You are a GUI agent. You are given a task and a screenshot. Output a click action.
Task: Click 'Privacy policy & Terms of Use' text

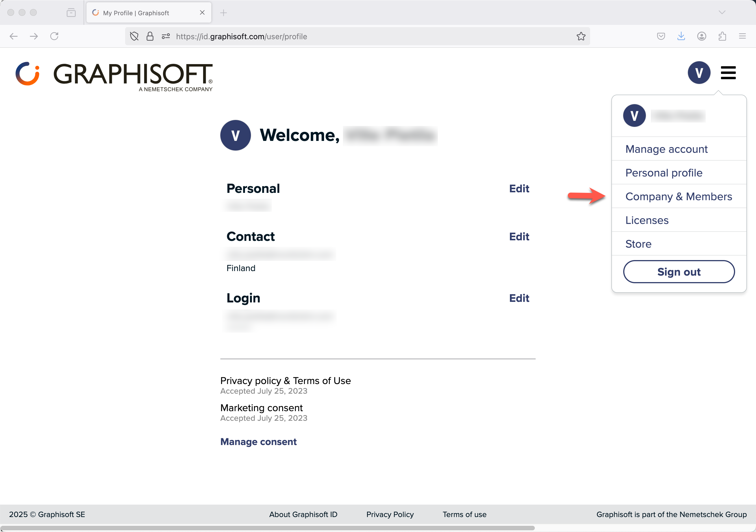[x=285, y=381]
